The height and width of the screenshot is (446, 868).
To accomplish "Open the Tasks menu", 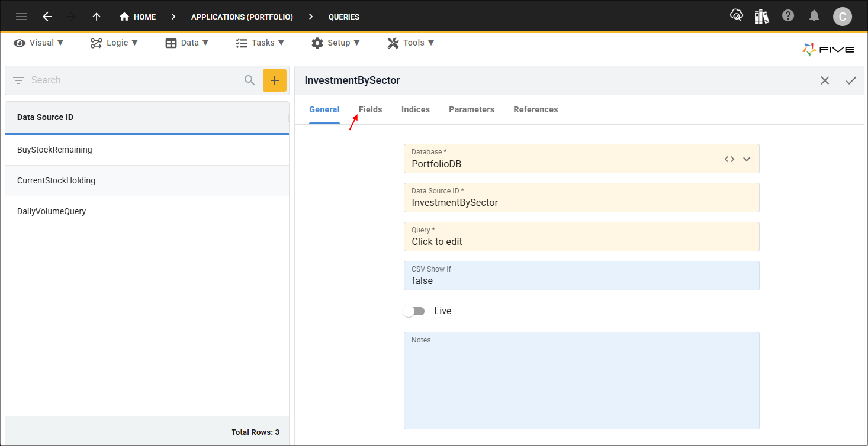I will [260, 43].
